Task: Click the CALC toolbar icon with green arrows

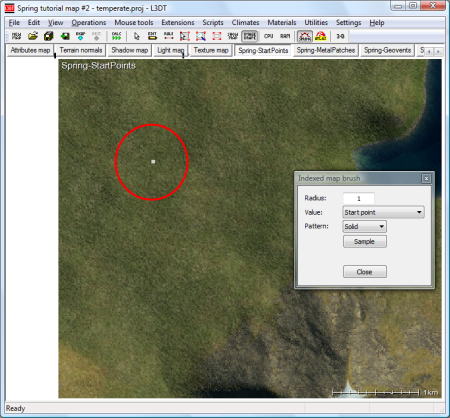Action: click(x=117, y=36)
